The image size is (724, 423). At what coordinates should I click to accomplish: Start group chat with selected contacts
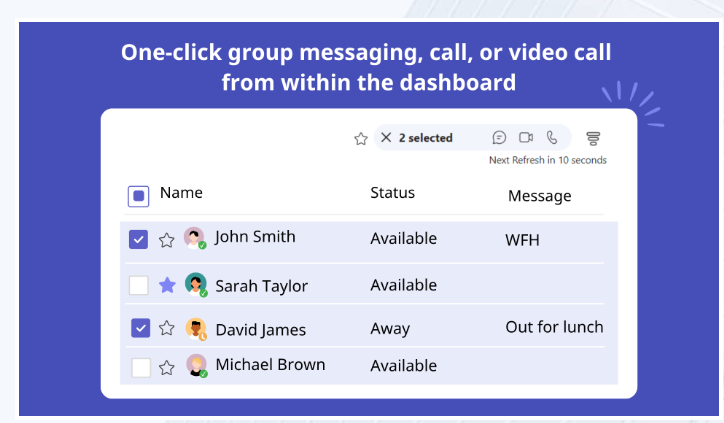499,138
